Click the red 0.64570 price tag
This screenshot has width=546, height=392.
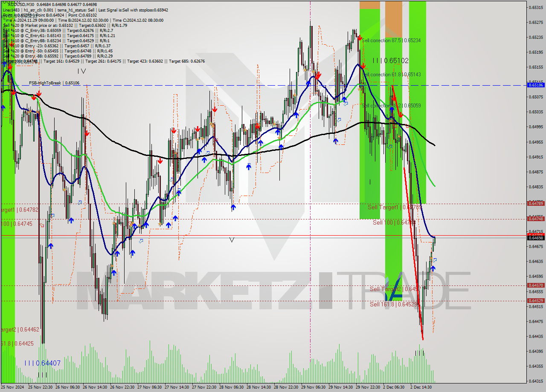536,285
